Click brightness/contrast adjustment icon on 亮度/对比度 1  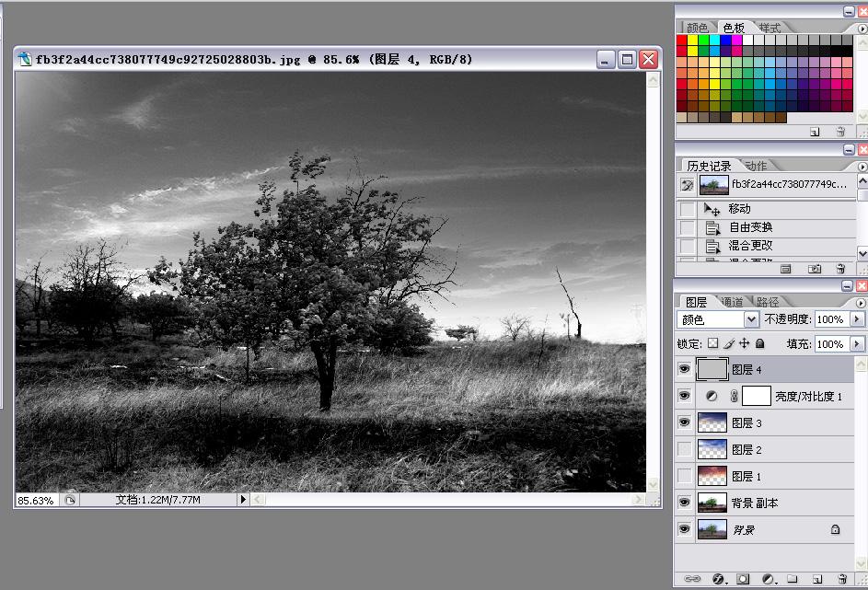click(x=712, y=396)
